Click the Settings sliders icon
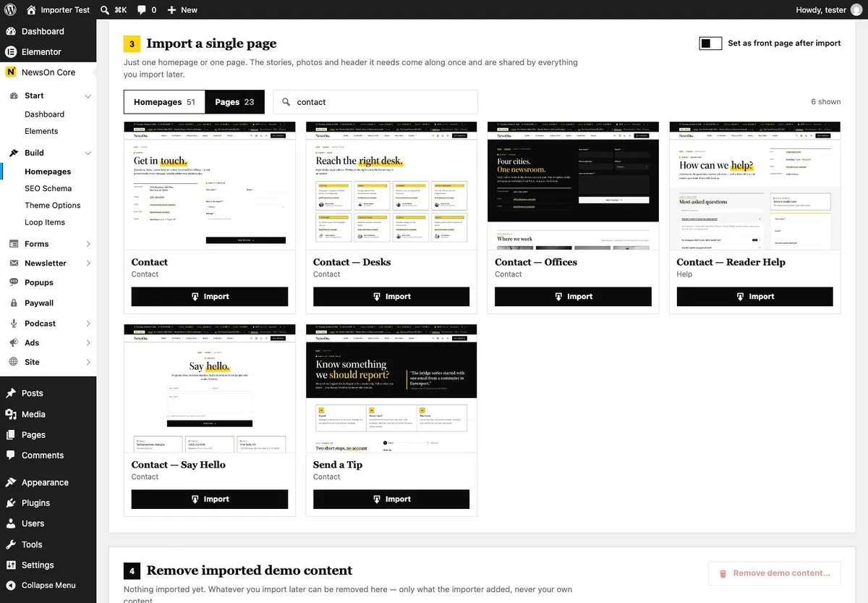 (x=11, y=565)
